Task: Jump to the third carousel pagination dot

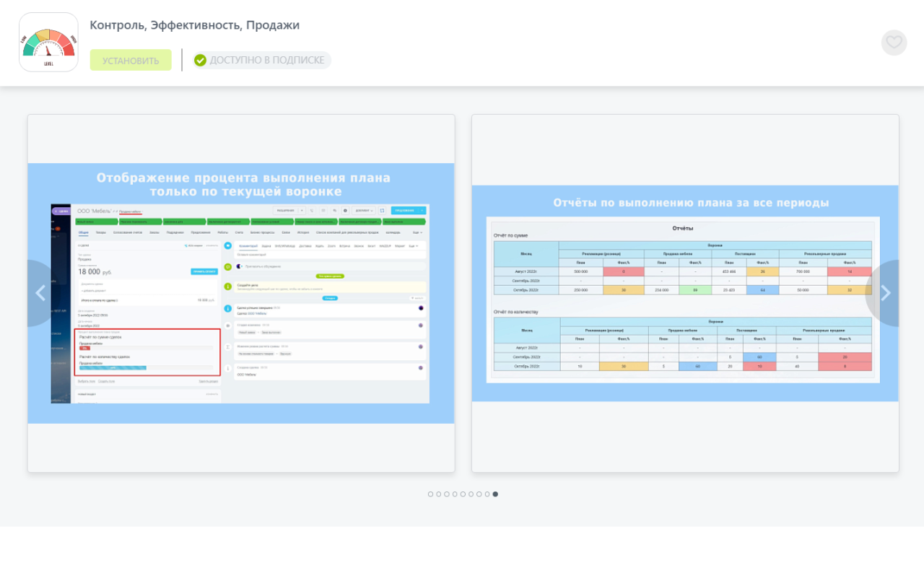Action: pyautogui.click(x=447, y=494)
